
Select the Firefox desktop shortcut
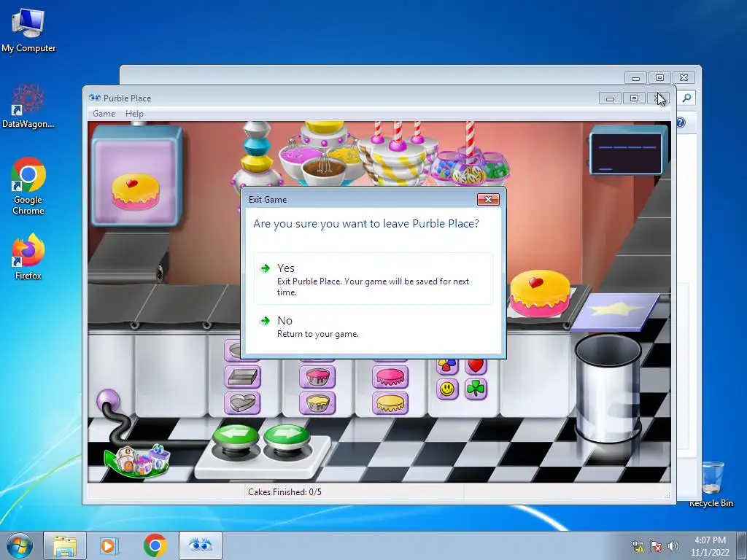(x=28, y=257)
